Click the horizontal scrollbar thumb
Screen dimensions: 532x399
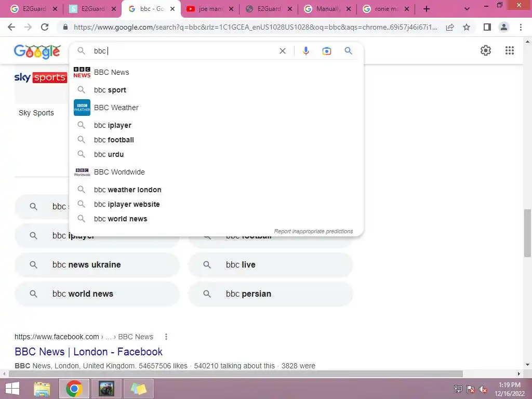pyautogui.click(x=235, y=374)
